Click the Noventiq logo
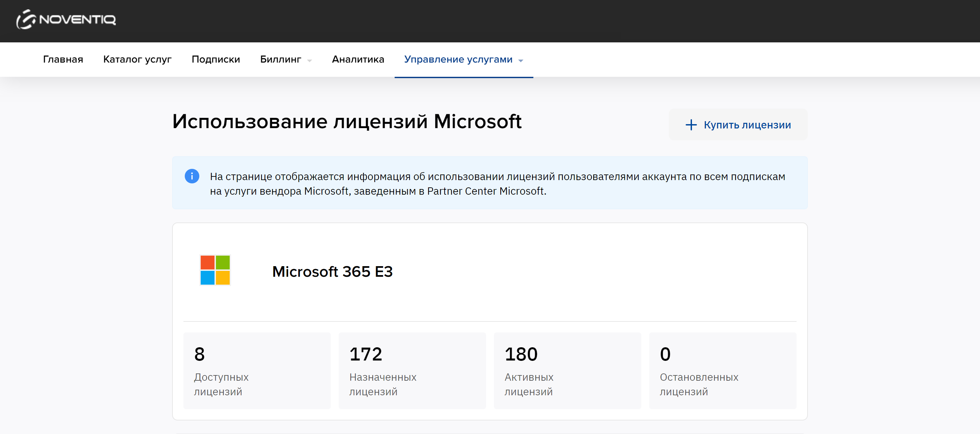 coord(66,20)
